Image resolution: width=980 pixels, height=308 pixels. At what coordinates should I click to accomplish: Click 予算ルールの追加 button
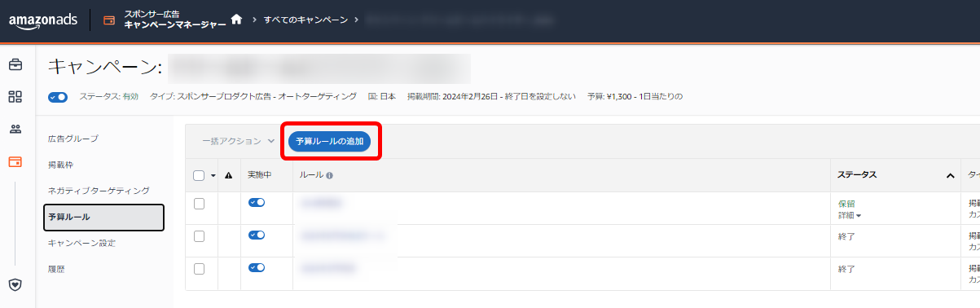pyautogui.click(x=330, y=142)
